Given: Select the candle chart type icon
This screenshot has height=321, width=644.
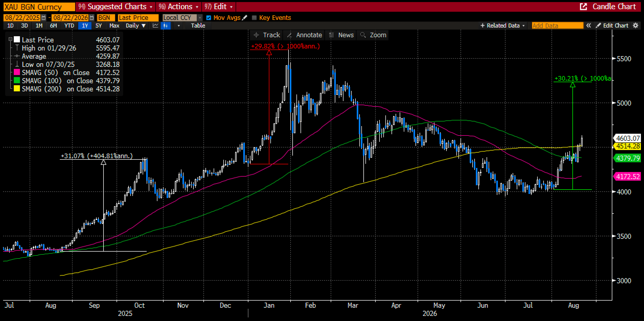Looking at the screenshot, I should click(166, 26).
